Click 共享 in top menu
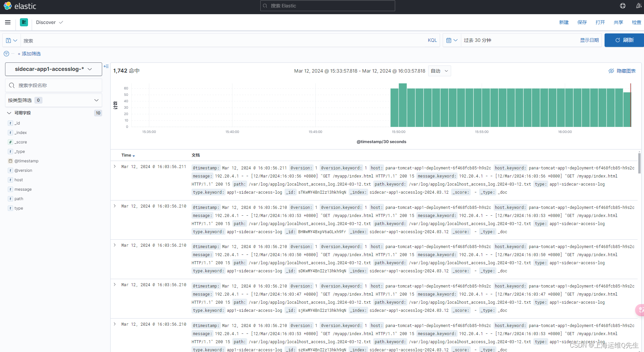644x352 pixels. [618, 22]
